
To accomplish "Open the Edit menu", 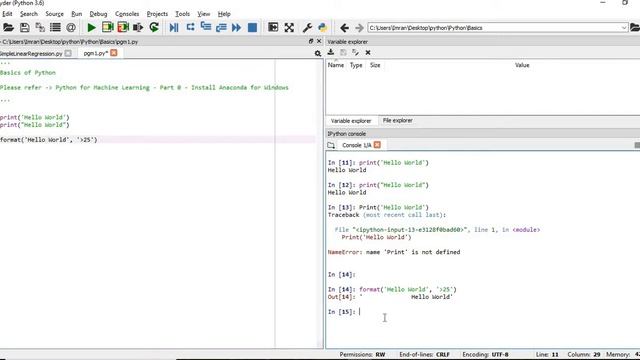I will point(7,14).
